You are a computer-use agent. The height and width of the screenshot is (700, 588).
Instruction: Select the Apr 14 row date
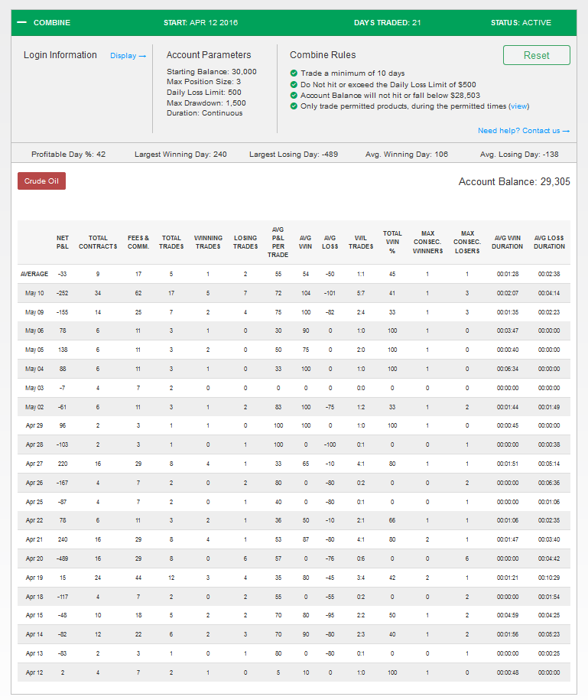pyautogui.click(x=34, y=634)
